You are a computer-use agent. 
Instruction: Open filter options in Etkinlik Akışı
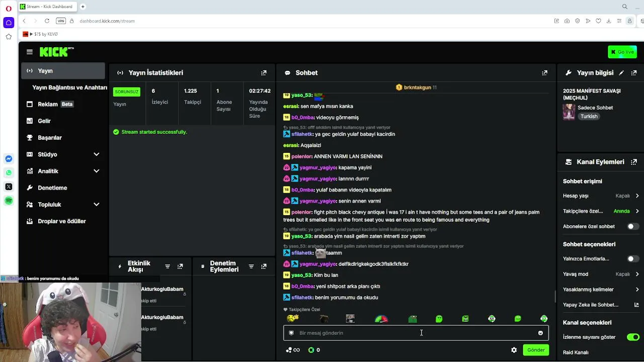pos(168,266)
